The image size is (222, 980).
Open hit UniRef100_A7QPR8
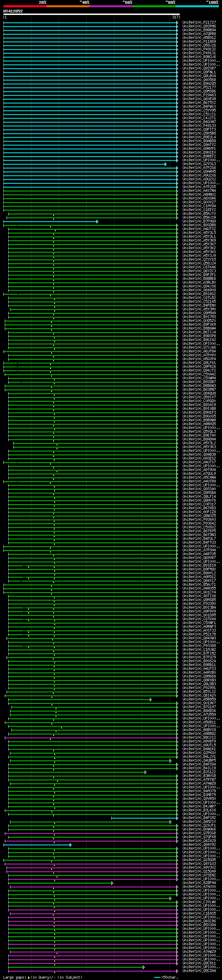[199, 34]
